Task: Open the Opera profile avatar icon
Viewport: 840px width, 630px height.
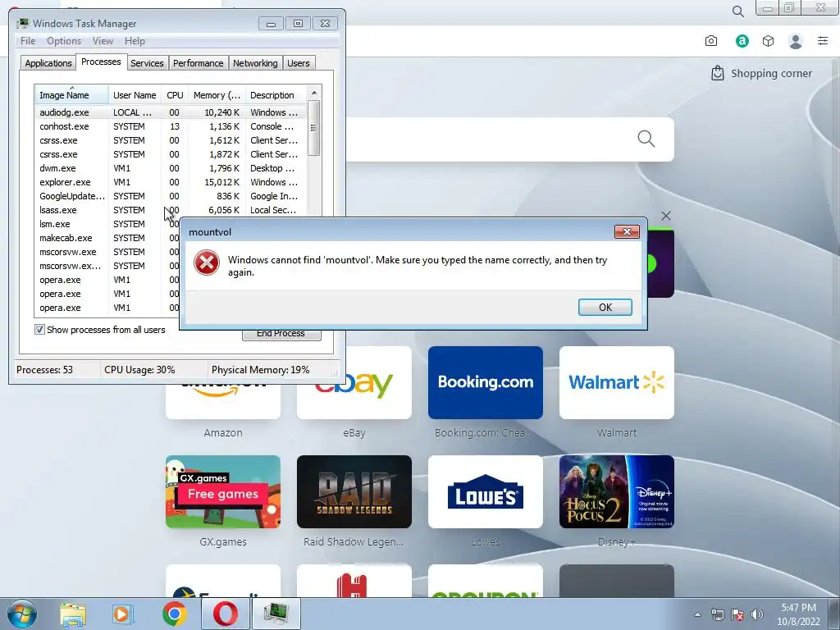Action: [x=796, y=41]
